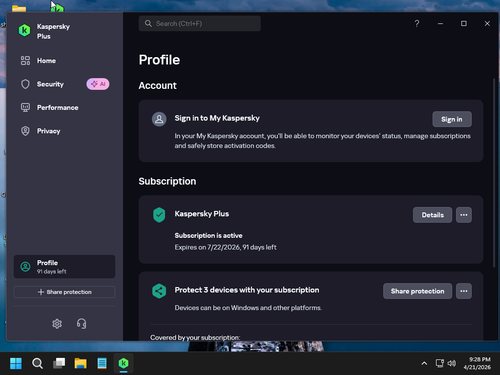This screenshot has height=375, width=500.
Task: Click the folder icon on the desktop
Action: click(x=19, y=8)
